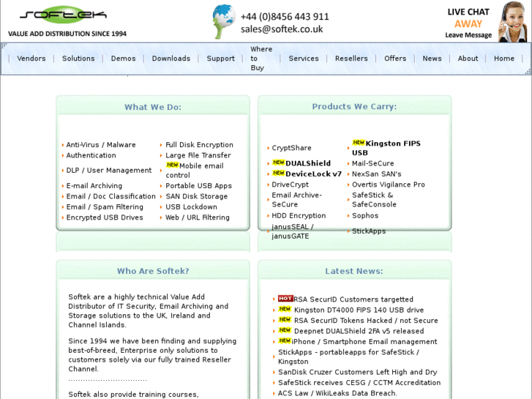Open Mobile email control link
Image resolution: width=532 pixels, height=399 pixels.
195,171
